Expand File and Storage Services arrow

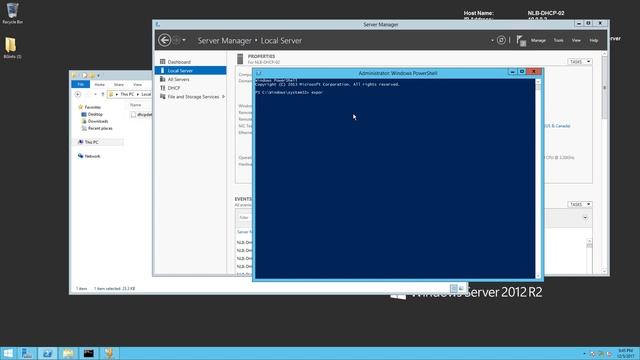223,97
